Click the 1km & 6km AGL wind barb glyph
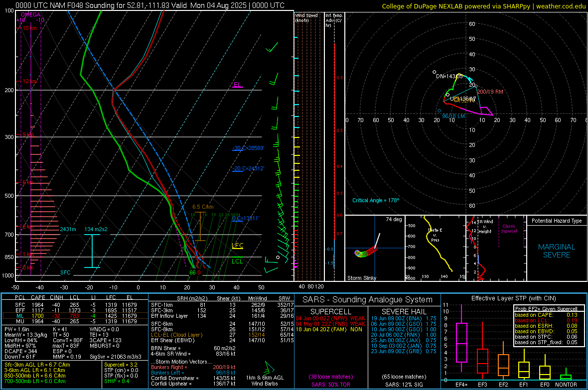This screenshot has width=588, height=390. coord(269,367)
